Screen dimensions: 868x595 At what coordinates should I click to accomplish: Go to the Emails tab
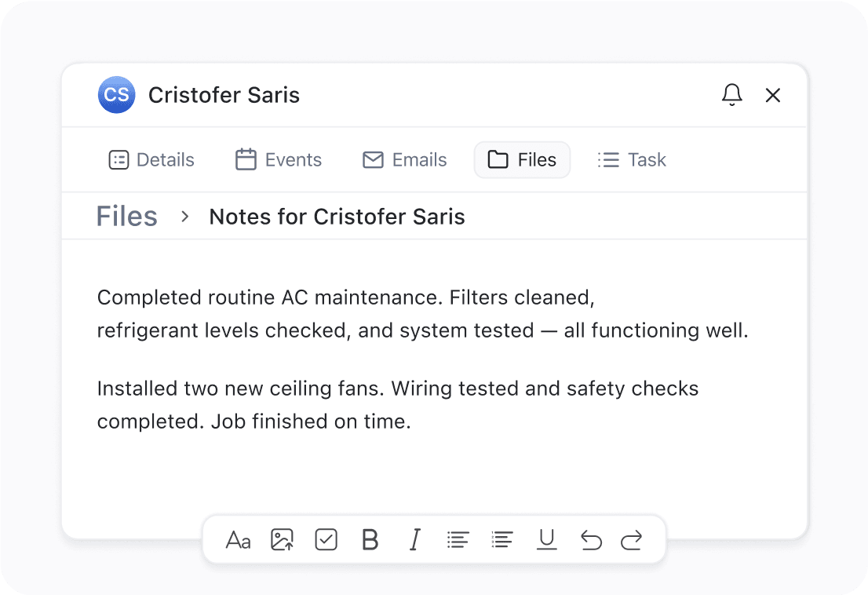pyautogui.click(x=404, y=160)
